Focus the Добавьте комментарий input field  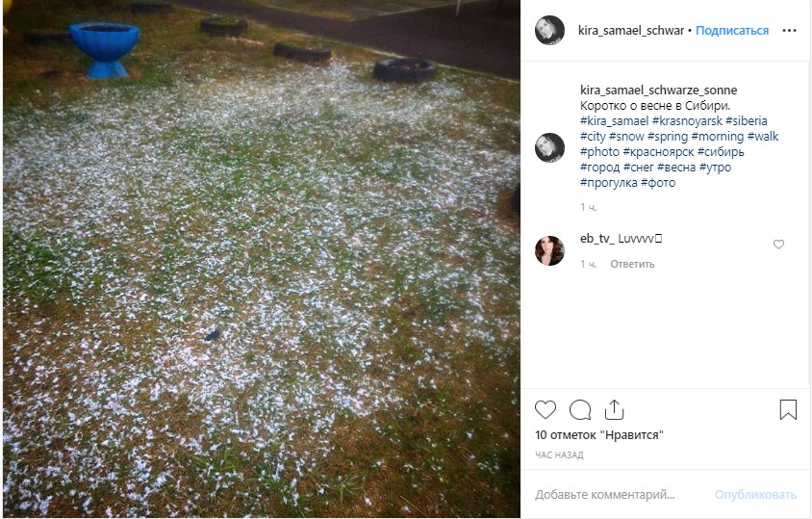pos(621,495)
